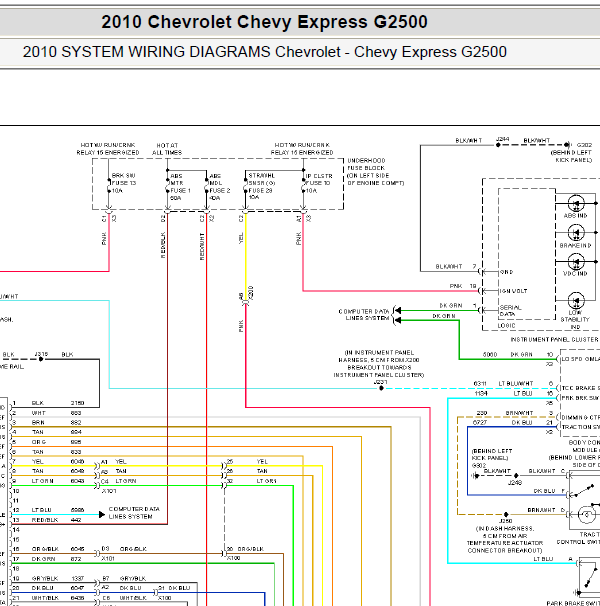600x606 pixels.
Task: Click vertical RED/BLK wire label
Action: (x=163, y=245)
